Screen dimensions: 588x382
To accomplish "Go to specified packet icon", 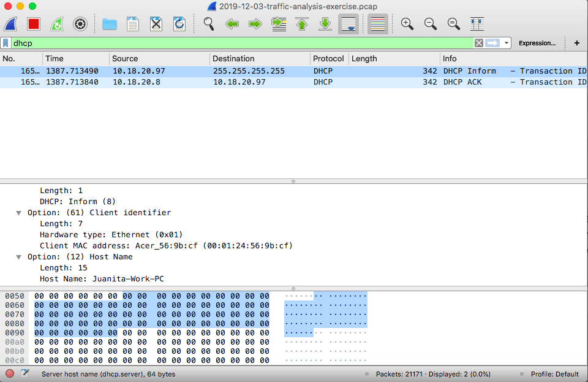I will tap(279, 24).
